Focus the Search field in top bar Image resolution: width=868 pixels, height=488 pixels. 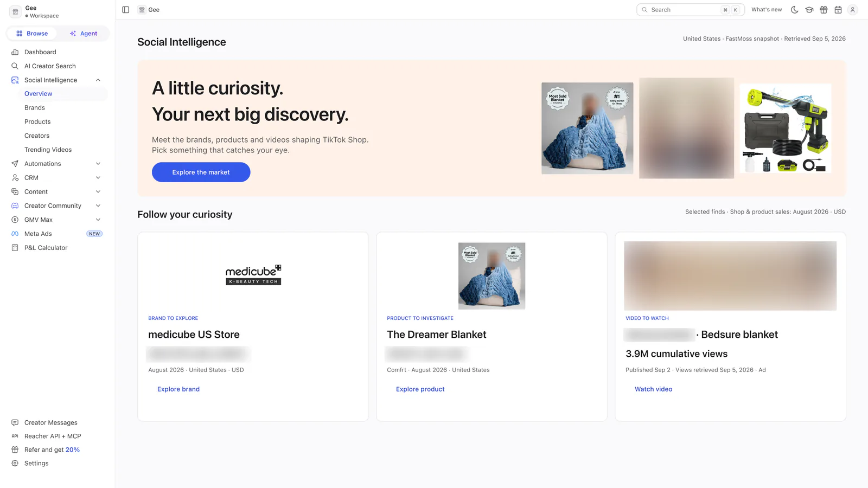[690, 10]
